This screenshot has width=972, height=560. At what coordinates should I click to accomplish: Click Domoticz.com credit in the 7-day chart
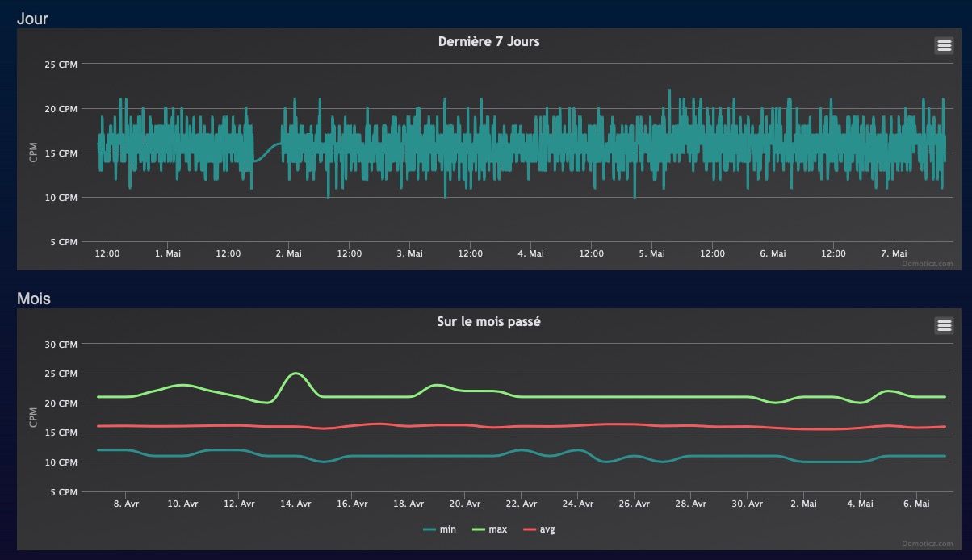click(x=932, y=263)
